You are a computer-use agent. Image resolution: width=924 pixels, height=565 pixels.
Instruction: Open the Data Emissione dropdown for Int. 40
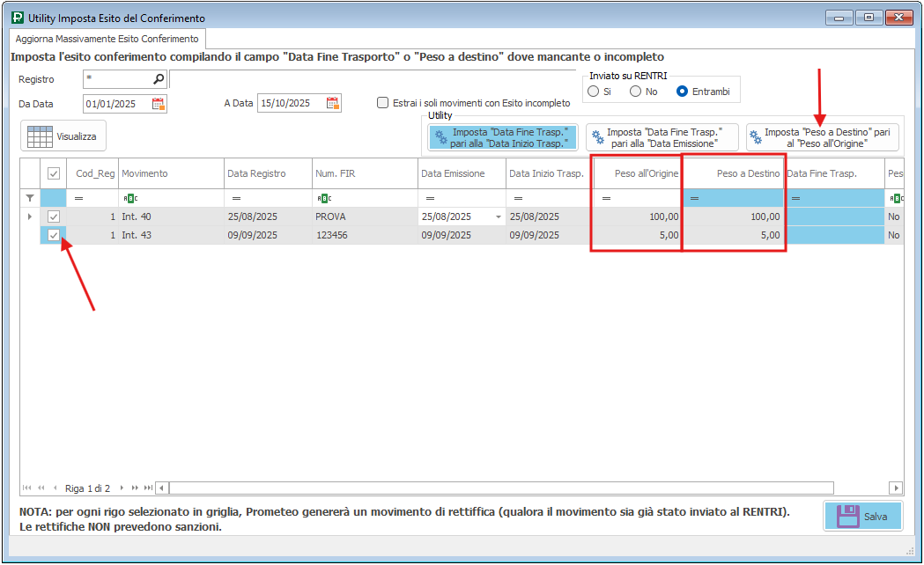point(499,216)
